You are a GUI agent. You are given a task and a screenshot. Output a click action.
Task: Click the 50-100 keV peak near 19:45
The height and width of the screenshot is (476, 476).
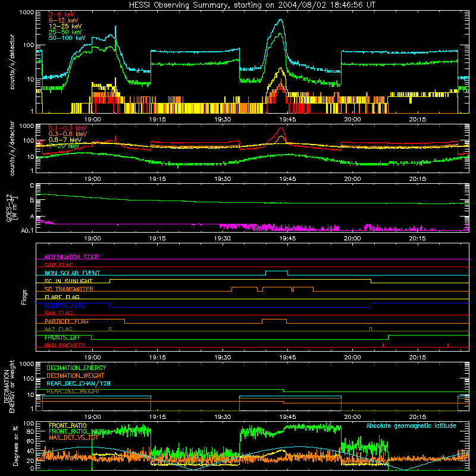pyautogui.click(x=281, y=20)
